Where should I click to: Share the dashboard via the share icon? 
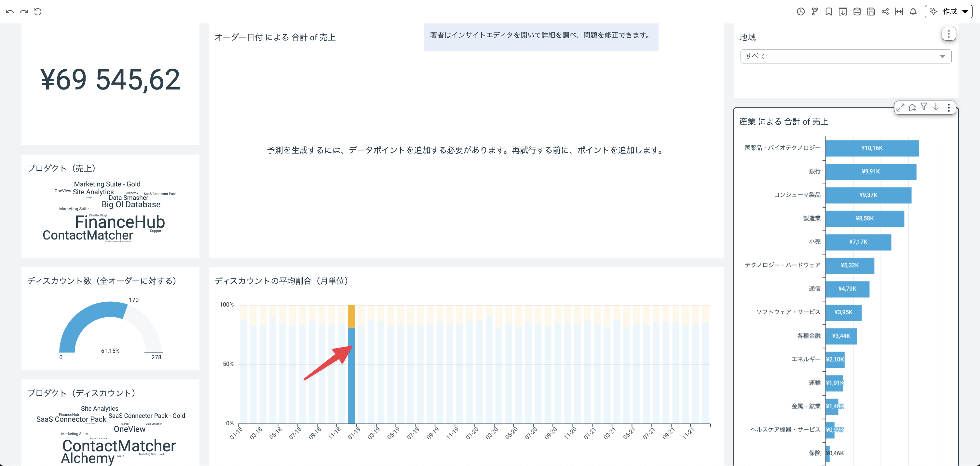885,12
